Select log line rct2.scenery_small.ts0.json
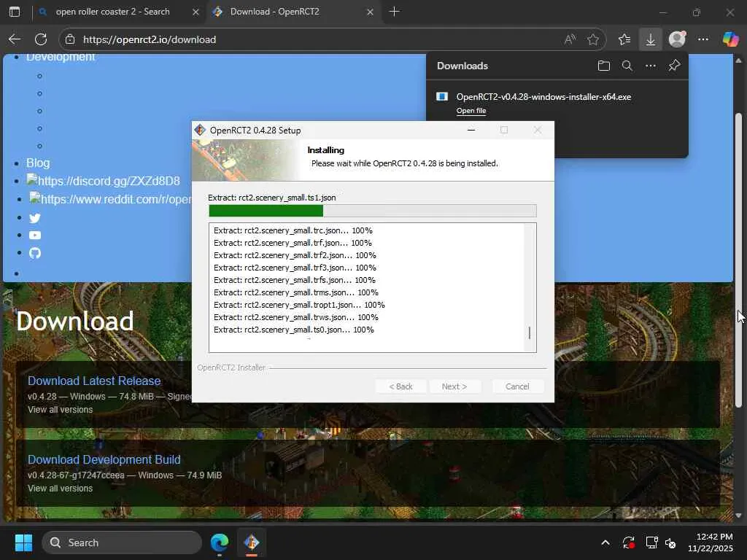Screen dimensions: 747x560 293,330
